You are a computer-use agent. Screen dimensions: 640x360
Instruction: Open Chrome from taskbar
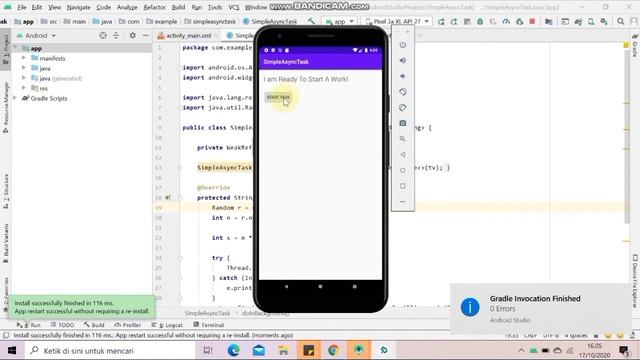click(x=333, y=350)
